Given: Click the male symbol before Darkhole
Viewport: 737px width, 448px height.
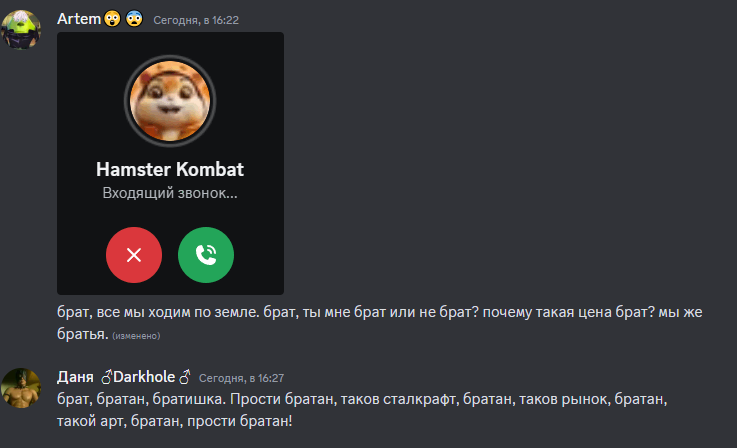Looking at the screenshot, I should coord(107,377).
